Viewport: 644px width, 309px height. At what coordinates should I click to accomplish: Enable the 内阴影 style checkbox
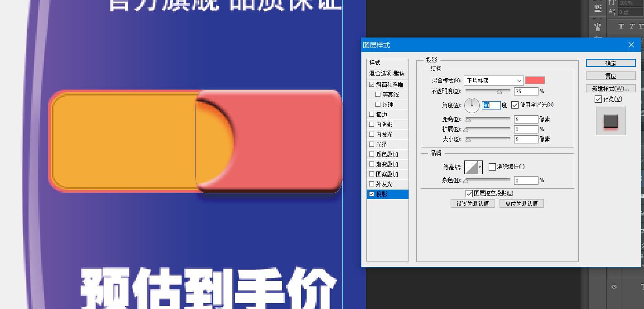coord(372,124)
